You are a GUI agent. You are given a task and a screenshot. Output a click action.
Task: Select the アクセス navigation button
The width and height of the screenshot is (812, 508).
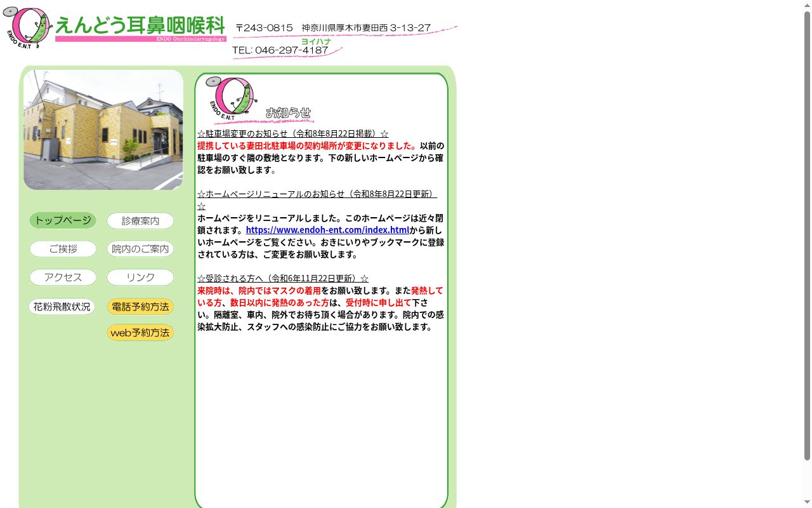63,277
